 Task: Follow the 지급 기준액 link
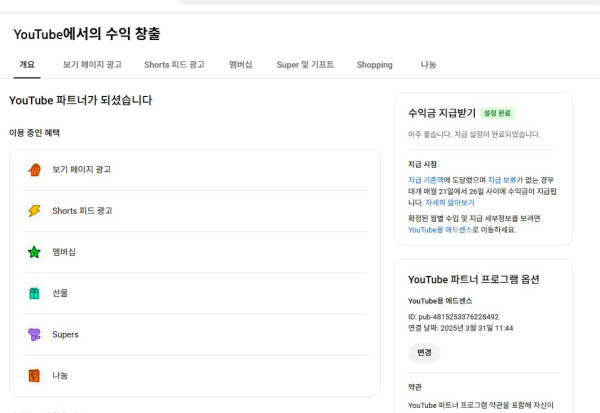(x=432, y=179)
